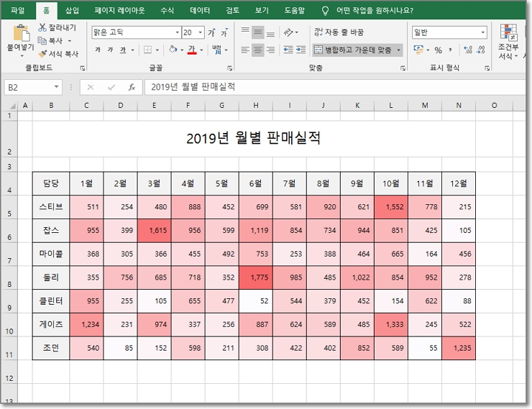Apply red font color
Screen dimensions: 532x409
click(x=192, y=50)
